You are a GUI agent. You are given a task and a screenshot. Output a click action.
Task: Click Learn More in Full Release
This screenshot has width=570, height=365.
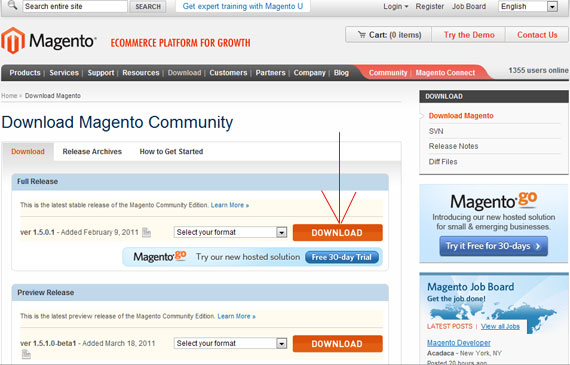point(230,205)
